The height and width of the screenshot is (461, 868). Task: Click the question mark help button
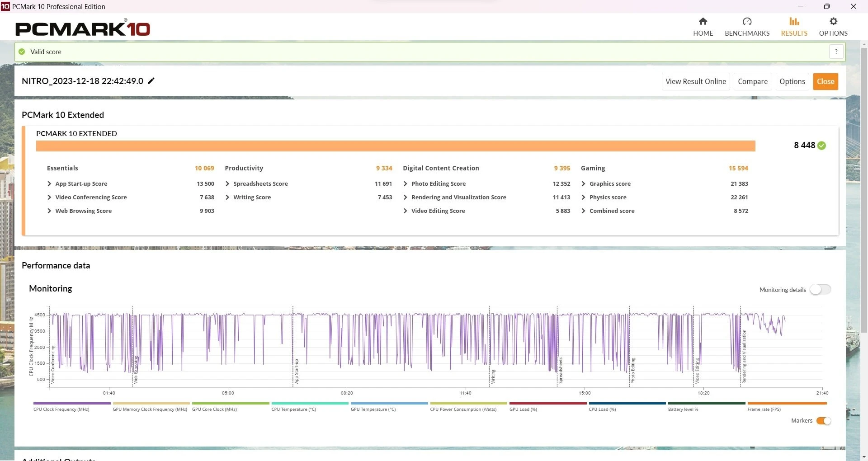(836, 52)
